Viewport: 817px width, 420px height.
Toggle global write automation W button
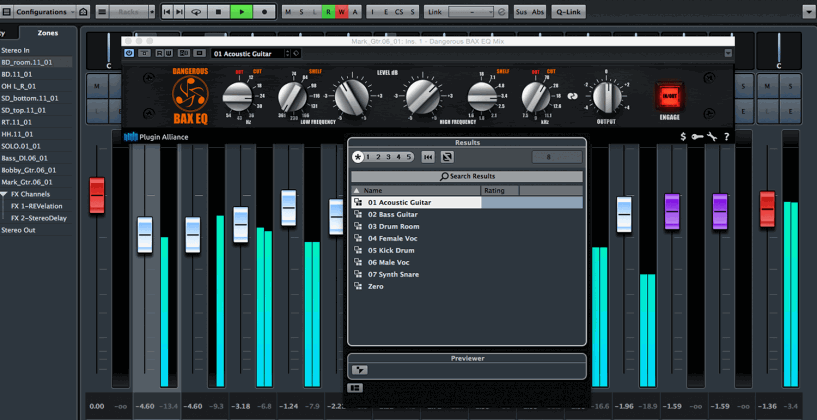click(x=342, y=11)
